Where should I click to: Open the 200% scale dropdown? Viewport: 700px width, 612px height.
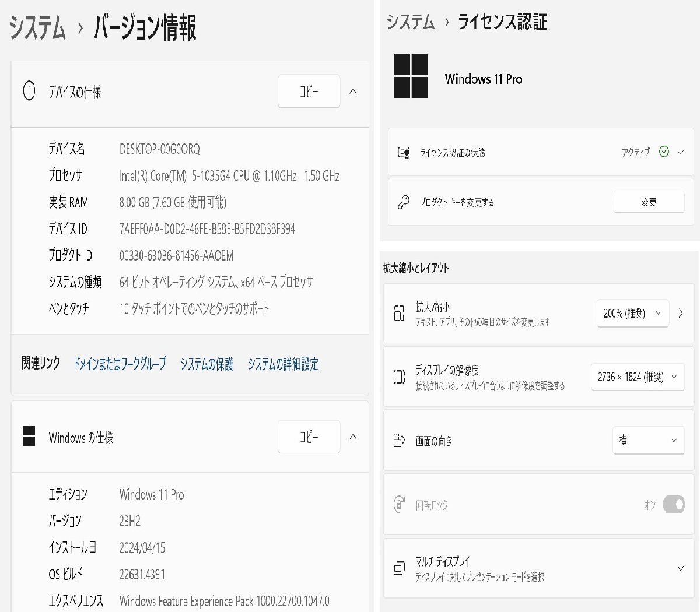[x=632, y=314]
